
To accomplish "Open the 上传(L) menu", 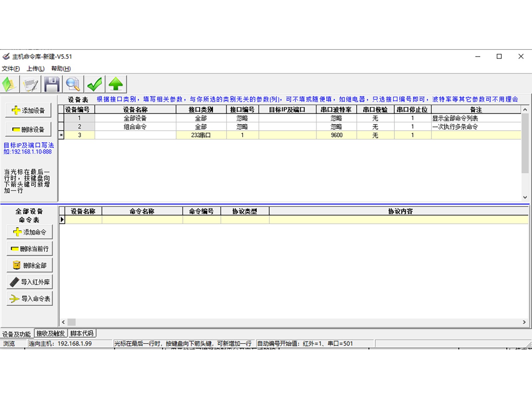I will pyautogui.click(x=36, y=68).
